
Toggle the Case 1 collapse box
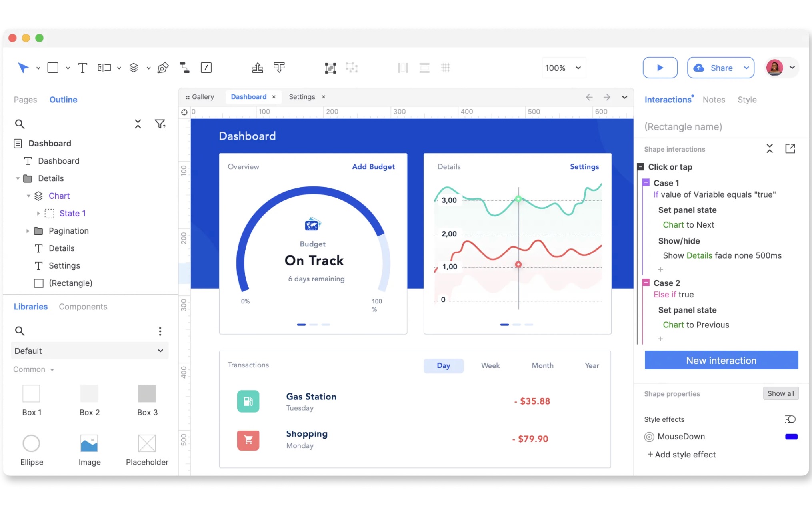[646, 183]
